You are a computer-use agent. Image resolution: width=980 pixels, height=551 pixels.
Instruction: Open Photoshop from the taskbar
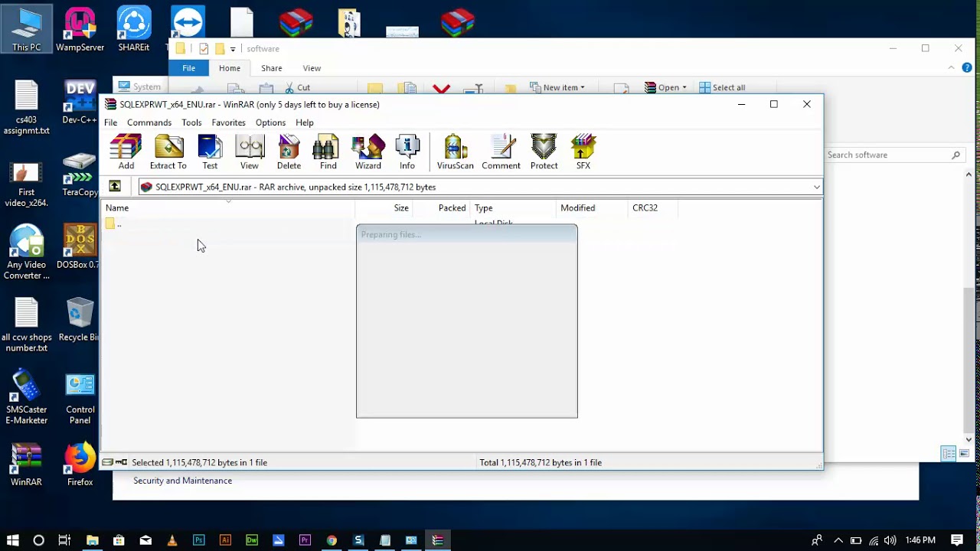pyautogui.click(x=199, y=540)
